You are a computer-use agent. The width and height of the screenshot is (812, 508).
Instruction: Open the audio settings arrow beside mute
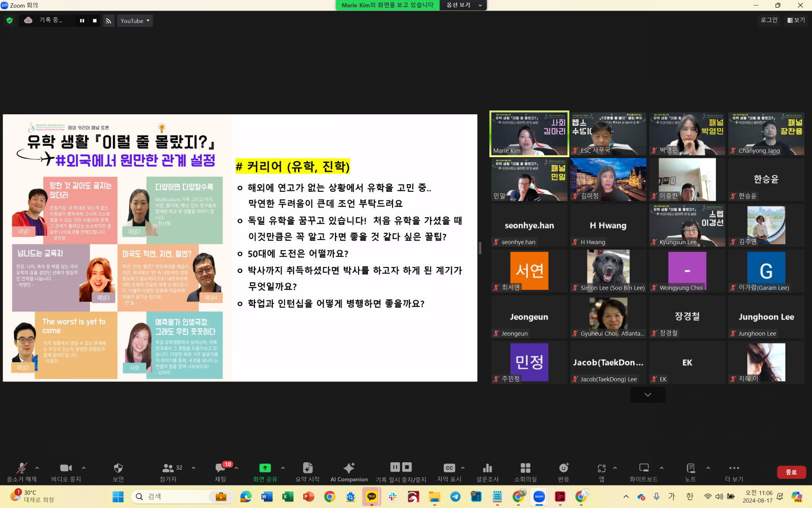point(37,468)
